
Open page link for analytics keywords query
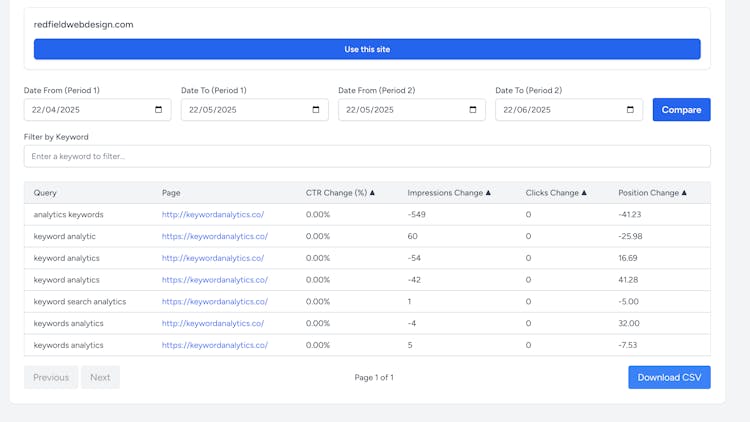click(213, 214)
